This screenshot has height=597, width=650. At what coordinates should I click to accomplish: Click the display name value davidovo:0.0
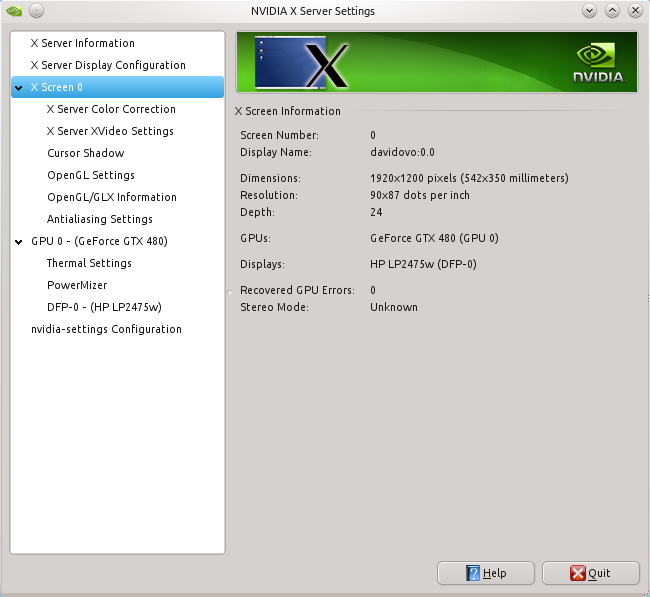point(402,152)
